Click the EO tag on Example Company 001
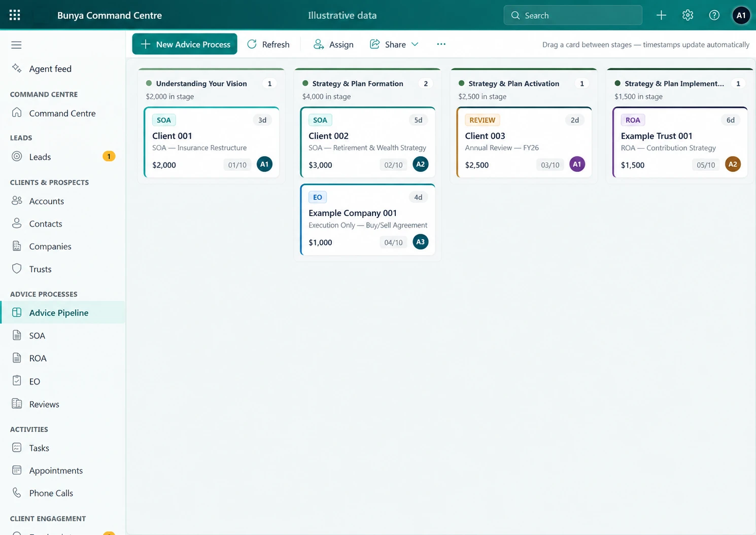 click(317, 197)
